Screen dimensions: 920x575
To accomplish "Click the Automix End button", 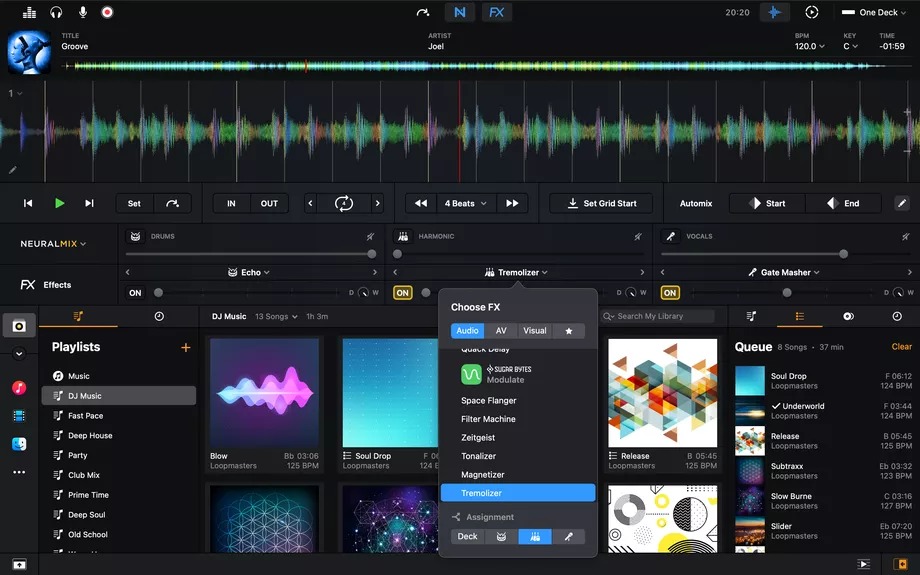I will pyautogui.click(x=843, y=204).
